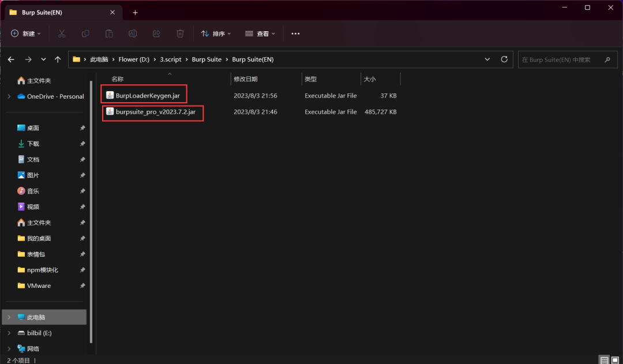Click the Cut scissors icon in toolbar

[x=62, y=34]
